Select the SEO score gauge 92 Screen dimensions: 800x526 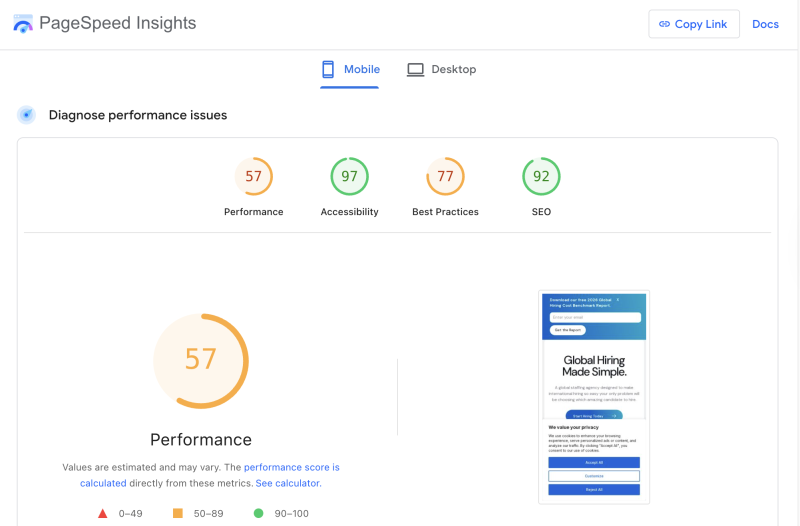pos(541,176)
